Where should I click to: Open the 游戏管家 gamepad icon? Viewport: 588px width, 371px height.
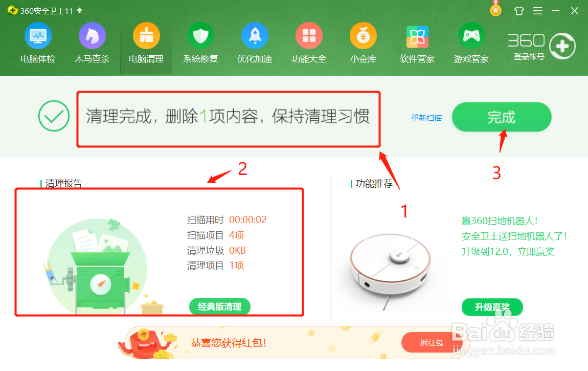click(471, 36)
